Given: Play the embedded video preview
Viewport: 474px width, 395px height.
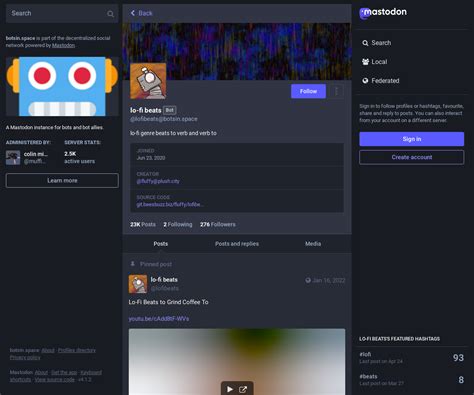Looking at the screenshot, I should click(230, 389).
